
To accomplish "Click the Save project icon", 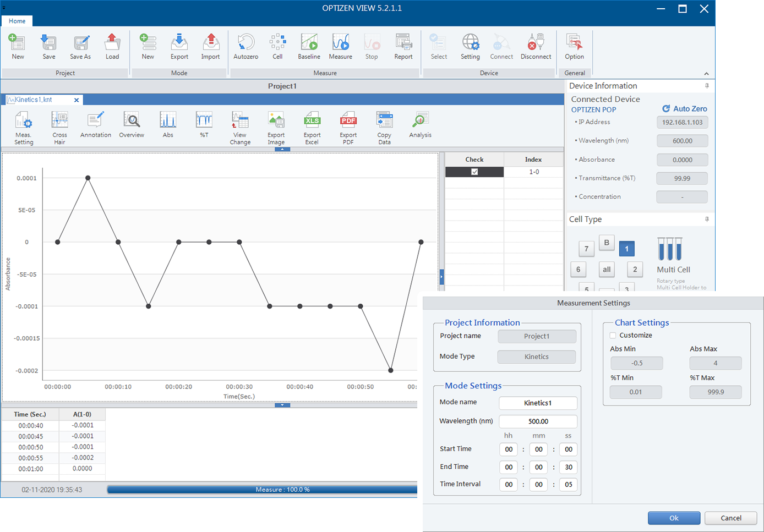I will pyautogui.click(x=48, y=43).
